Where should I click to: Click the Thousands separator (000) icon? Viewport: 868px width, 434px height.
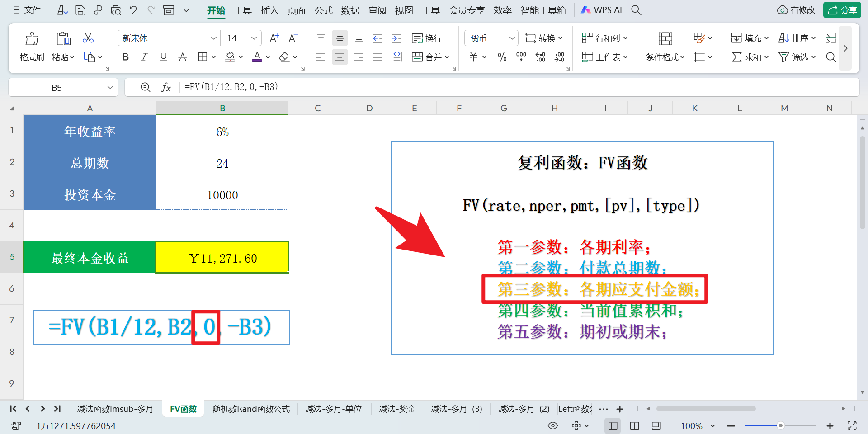click(521, 57)
